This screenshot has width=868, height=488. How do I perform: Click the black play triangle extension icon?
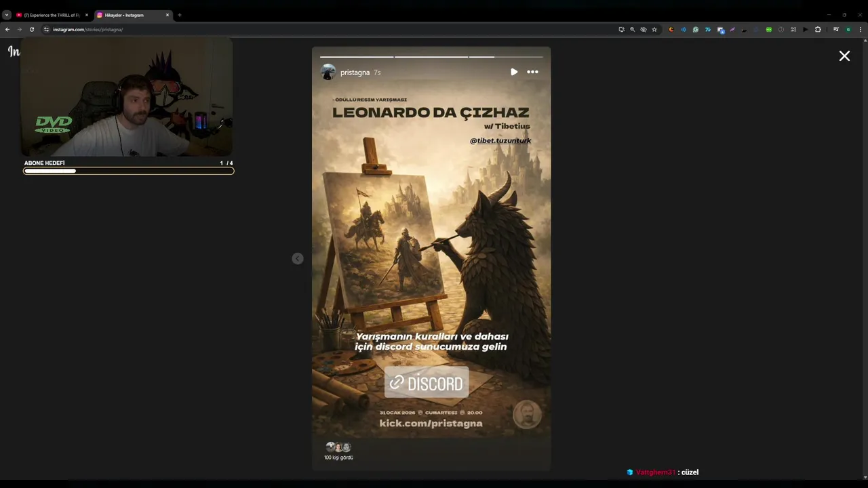click(x=806, y=30)
